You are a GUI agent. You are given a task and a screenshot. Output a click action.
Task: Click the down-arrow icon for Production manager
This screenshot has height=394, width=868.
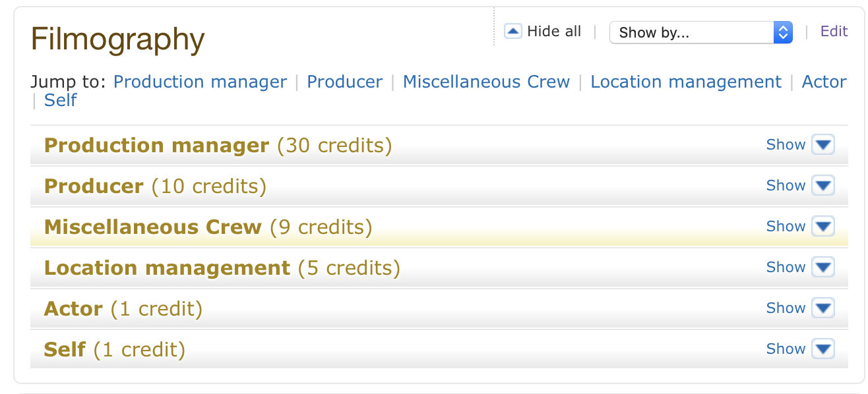(823, 144)
